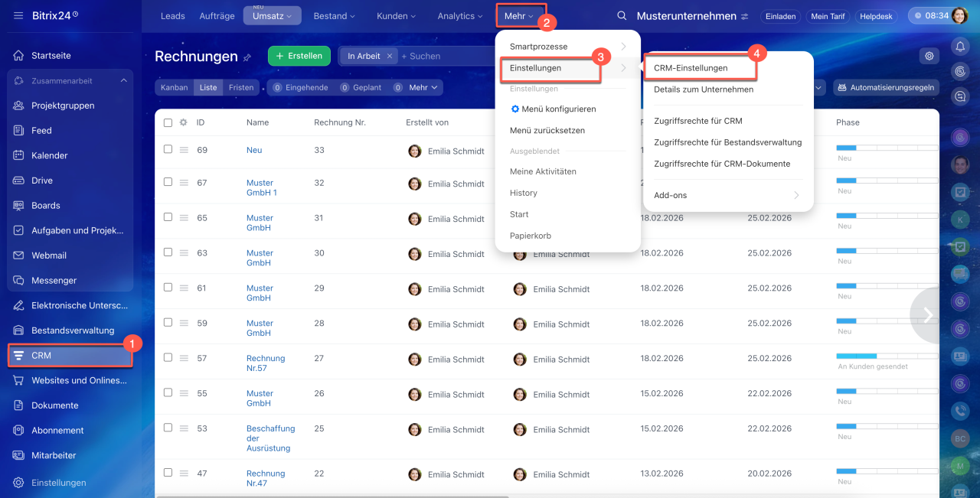The image size is (980, 498).
Task: Click Phase progress bar for invoice 67
Action: click(887, 181)
